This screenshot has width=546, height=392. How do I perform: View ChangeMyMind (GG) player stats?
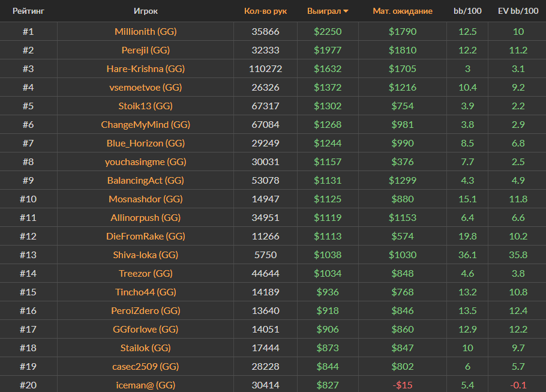(x=146, y=124)
